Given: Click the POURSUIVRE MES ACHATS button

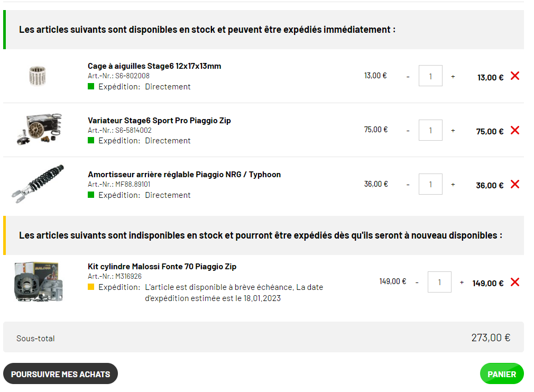Looking at the screenshot, I should (x=61, y=373).
